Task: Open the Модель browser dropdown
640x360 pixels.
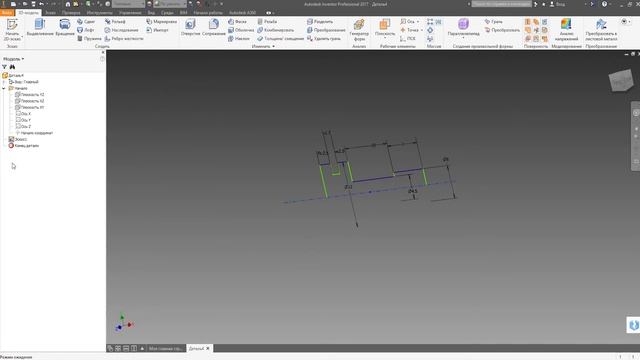Action: [x=13, y=59]
